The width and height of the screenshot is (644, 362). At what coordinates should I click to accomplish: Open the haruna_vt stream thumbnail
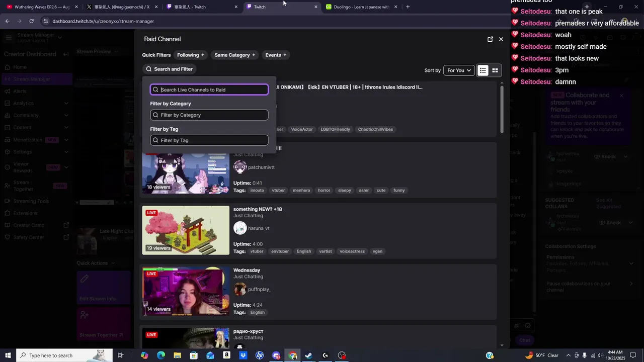click(x=186, y=230)
